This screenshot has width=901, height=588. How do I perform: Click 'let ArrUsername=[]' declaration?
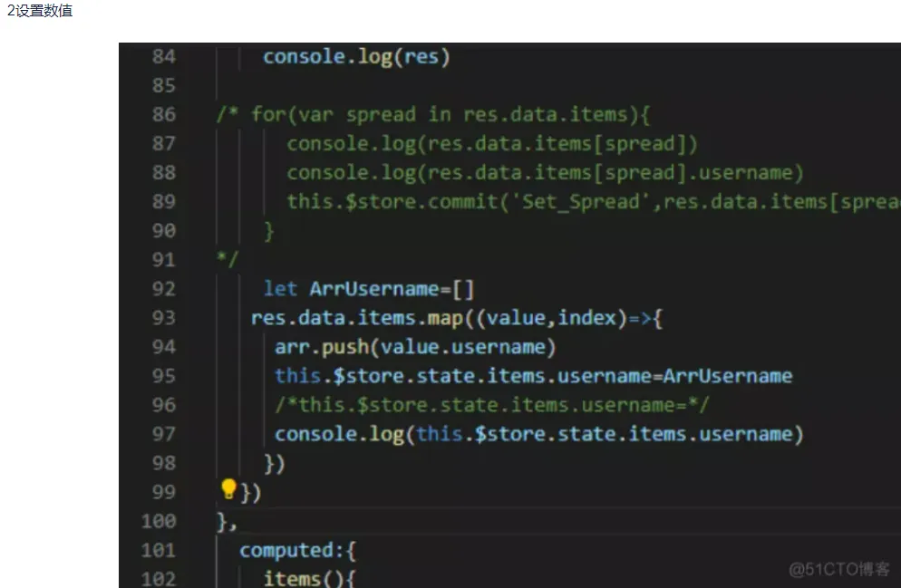(x=368, y=289)
